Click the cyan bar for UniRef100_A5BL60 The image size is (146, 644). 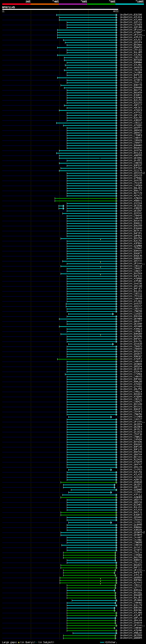95,633
